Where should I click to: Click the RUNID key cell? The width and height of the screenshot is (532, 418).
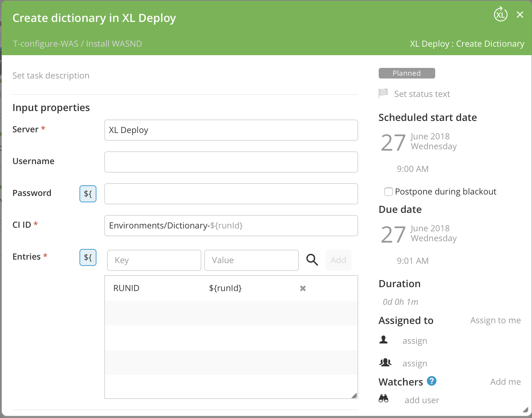pyautogui.click(x=126, y=288)
